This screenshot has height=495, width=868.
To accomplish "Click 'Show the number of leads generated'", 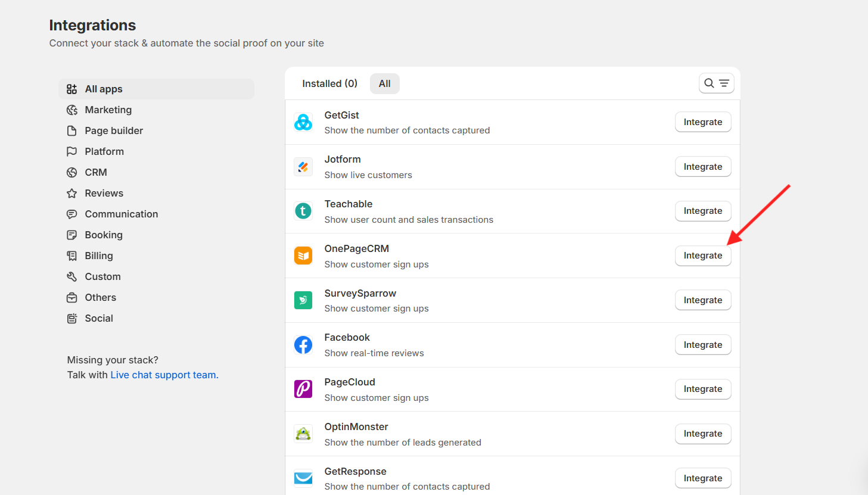I will pyautogui.click(x=403, y=443).
